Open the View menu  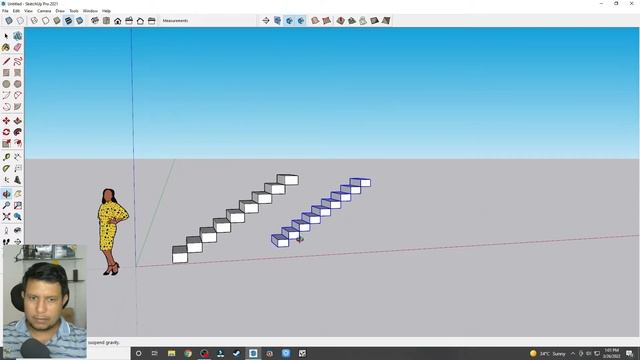click(28, 11)
